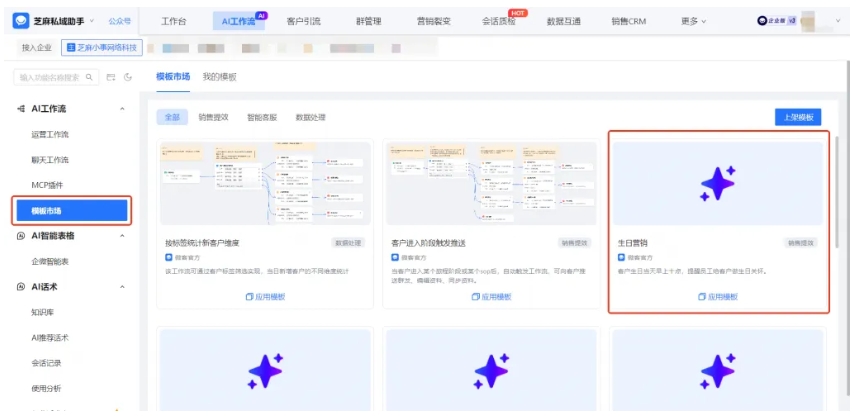
Task: Filter templates by 销售提效
Action: [213, 117]
